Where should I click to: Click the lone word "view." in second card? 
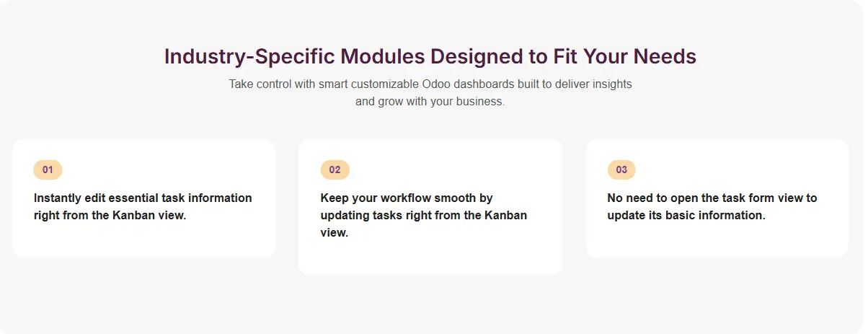click(334, 233)
